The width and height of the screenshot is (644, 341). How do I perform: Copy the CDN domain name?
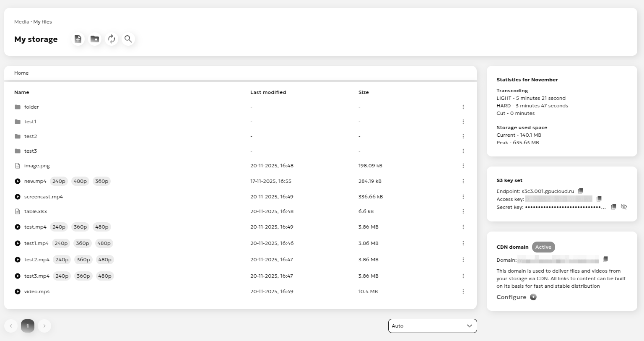point(605,259)
